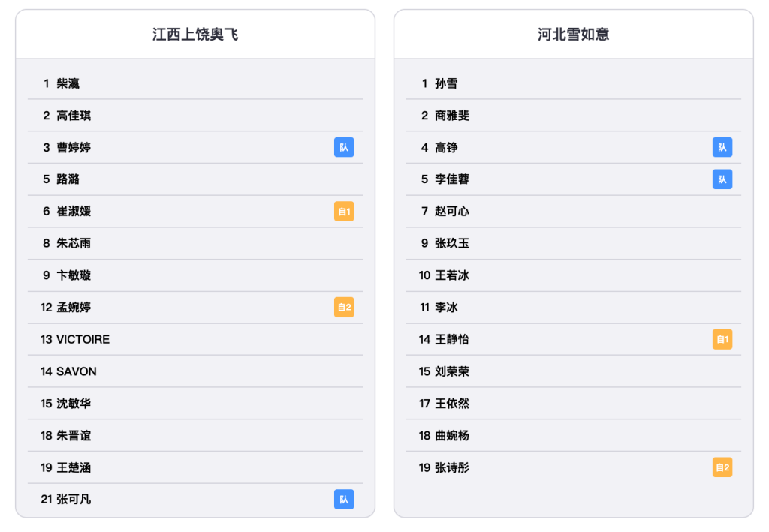Select player 2 商雅斐
This screenshot has width=769, height=532.
click(x=573, y=115)
